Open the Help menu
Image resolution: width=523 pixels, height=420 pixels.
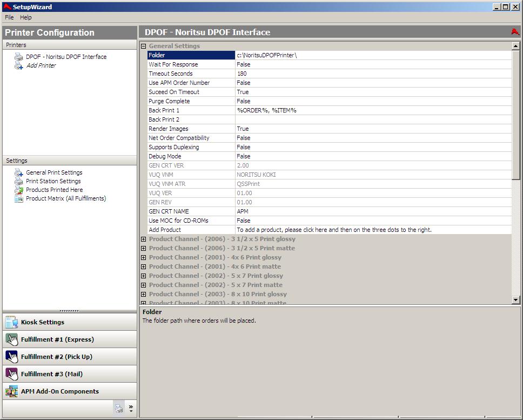pyautogui.click(x=26, y=17)
